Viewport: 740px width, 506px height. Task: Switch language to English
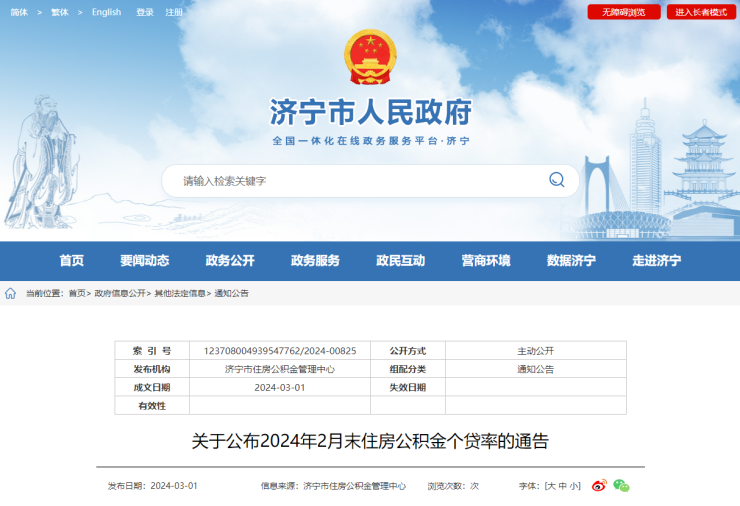(106, 12)
